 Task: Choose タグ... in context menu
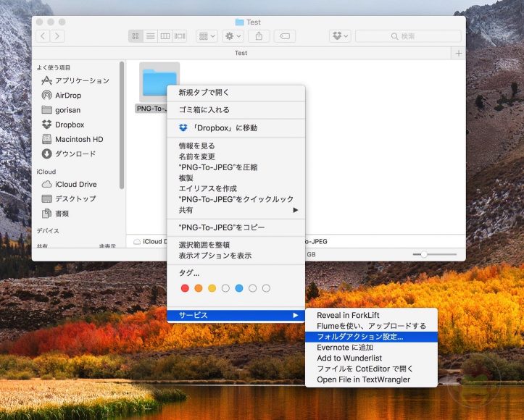pyautogui.click(x=236, y=273)
